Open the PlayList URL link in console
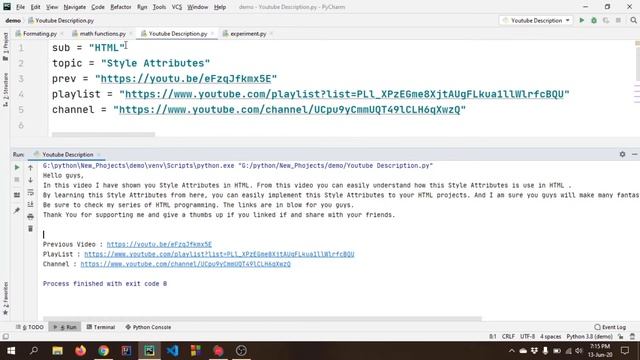The width and height of the screenshot is (640, 360). click(x=219, y=254)
